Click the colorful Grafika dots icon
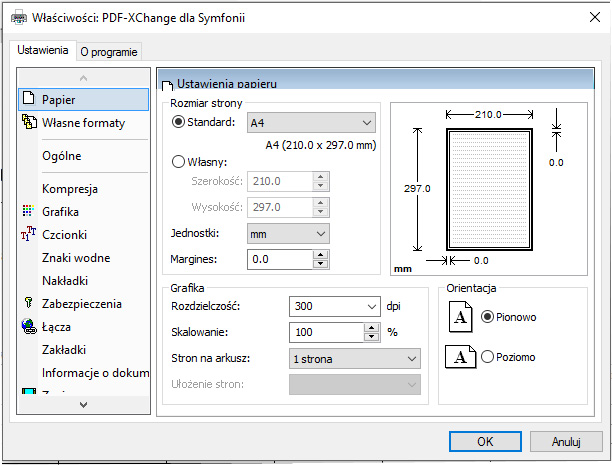The height and width of the screenshot is (465, 612). [28, 210]
